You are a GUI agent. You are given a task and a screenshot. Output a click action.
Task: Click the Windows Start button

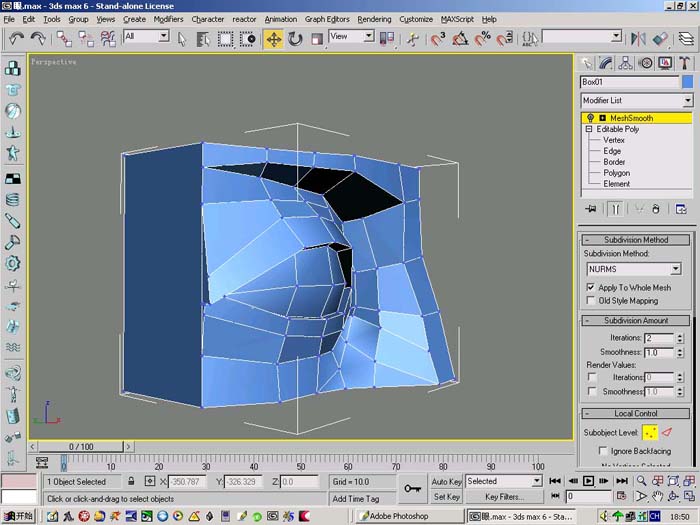18,516
